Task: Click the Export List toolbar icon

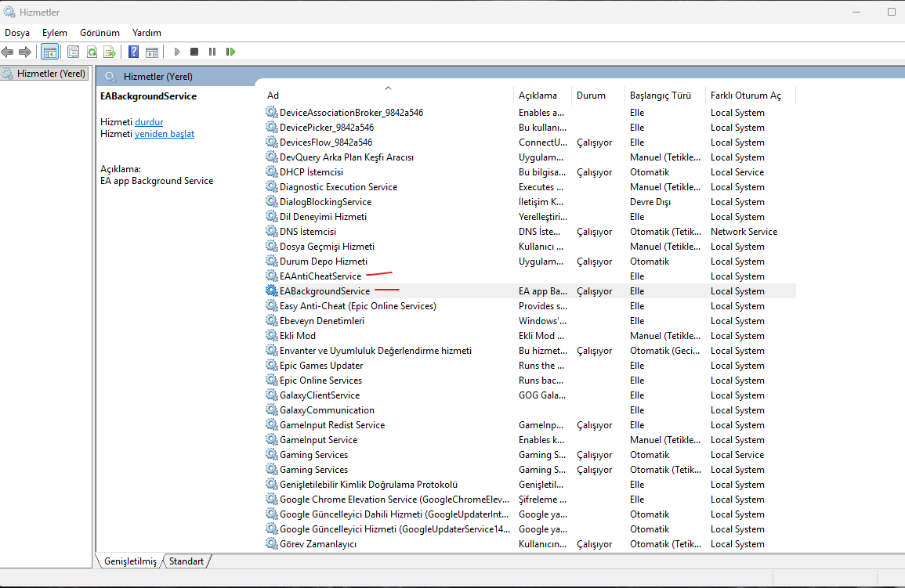Action: point(110,52)
